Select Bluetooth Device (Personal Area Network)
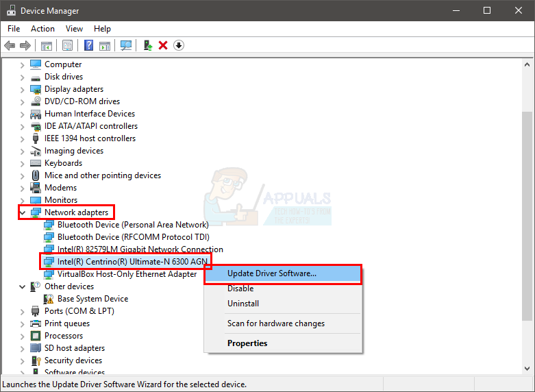535x392 pixels. pyautogui.click(x=133, y=225)
